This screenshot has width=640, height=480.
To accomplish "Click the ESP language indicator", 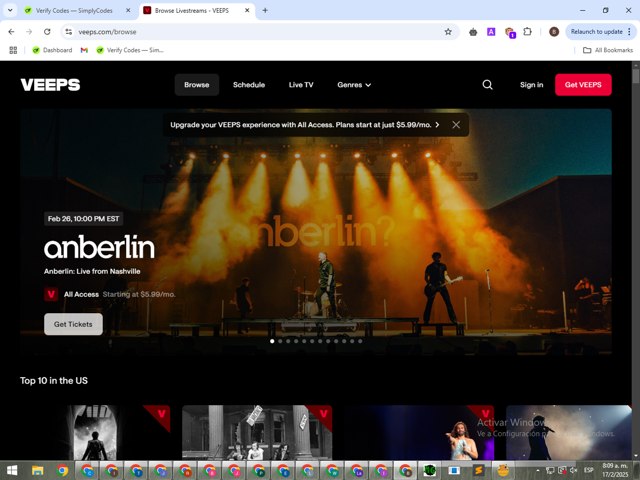I will point(588,470).
